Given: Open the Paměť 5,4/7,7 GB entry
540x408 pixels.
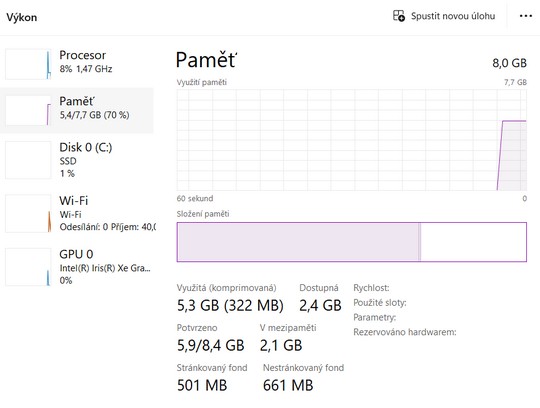Looking at the screenshot, I should [x=77, y=111].
